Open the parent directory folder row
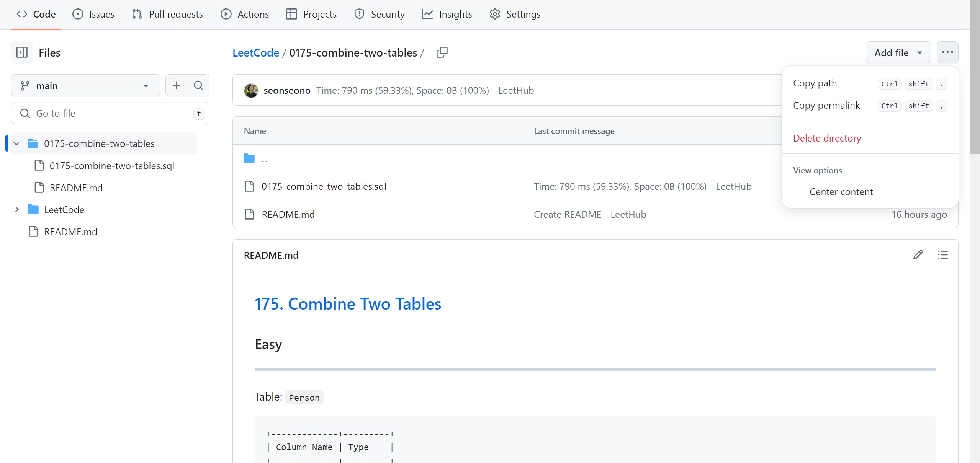980x463 pixels. click(x=264, y=158)
